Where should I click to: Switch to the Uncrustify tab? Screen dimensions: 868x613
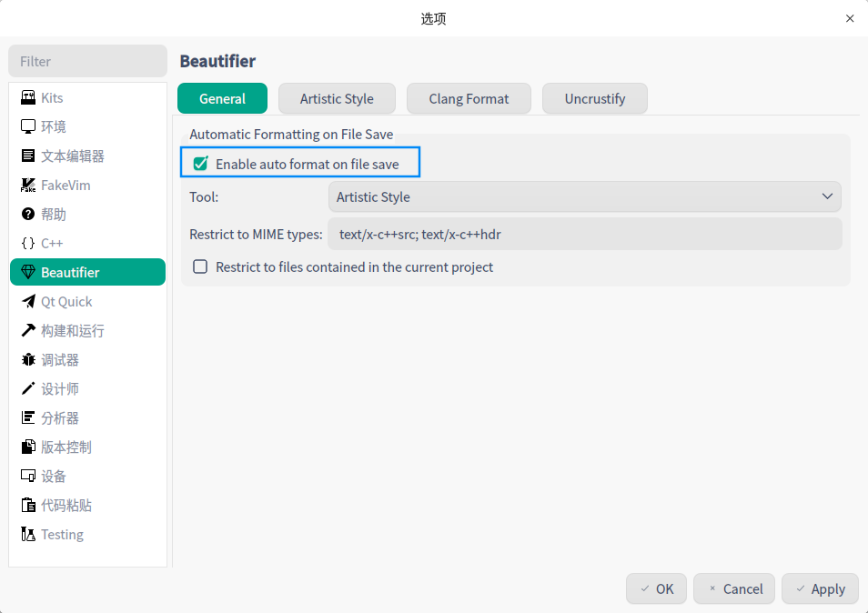point(594,99)
